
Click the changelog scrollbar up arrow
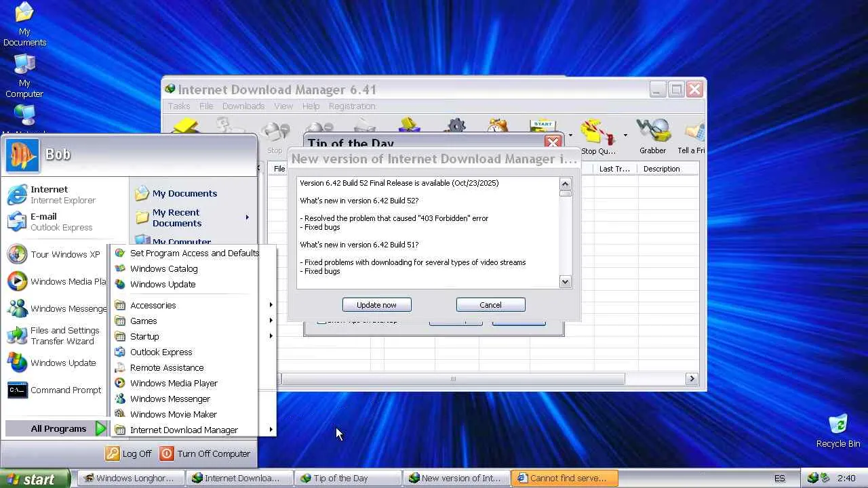tap(565, 184)
